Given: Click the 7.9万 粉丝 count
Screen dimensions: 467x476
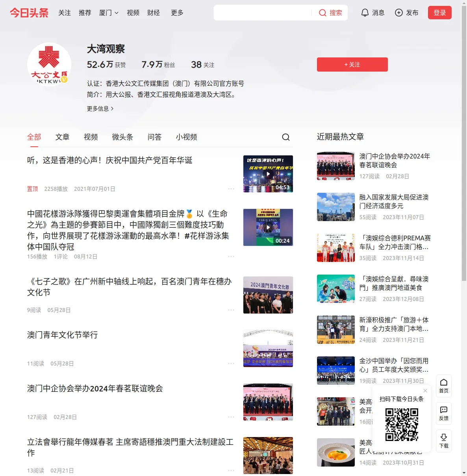Looking at the screenshot, I should (158, 65).
